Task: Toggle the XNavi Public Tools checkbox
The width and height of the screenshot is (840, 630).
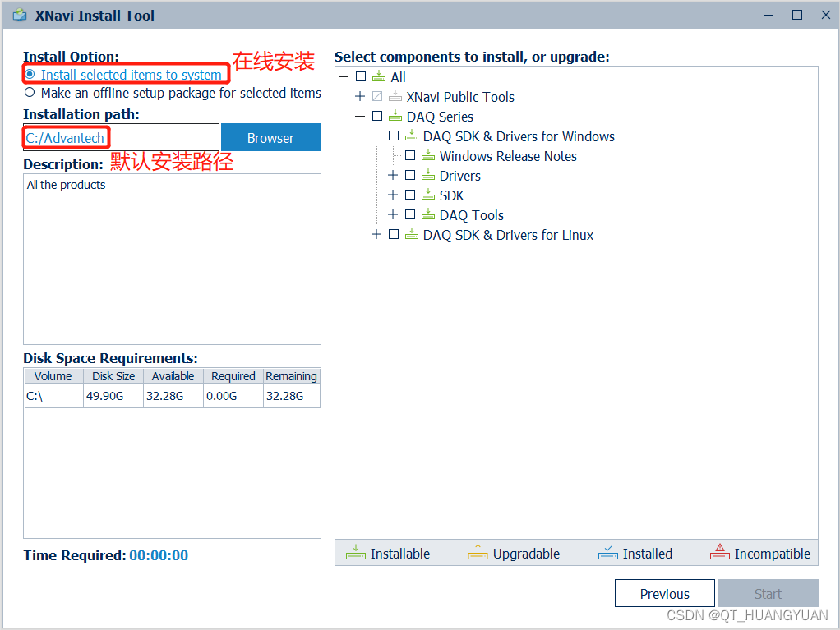Action: pos(377,96)
